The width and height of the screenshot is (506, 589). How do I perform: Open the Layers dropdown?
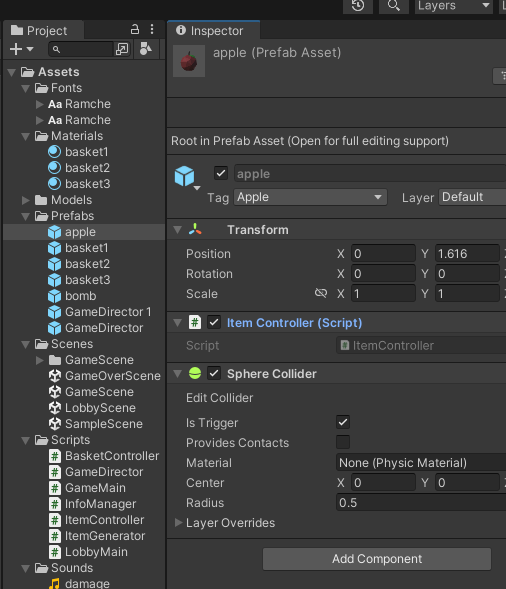[454, 6]
